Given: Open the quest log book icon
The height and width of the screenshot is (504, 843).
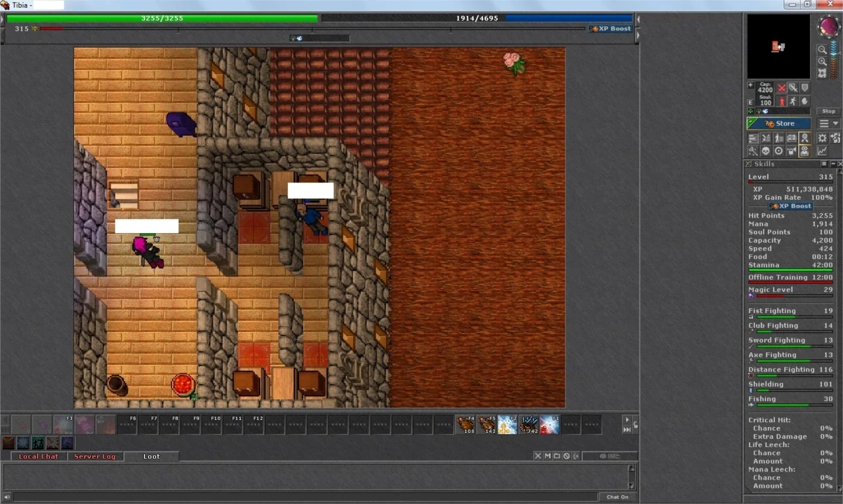Looking at the screenshot, I should pos(791,138).
